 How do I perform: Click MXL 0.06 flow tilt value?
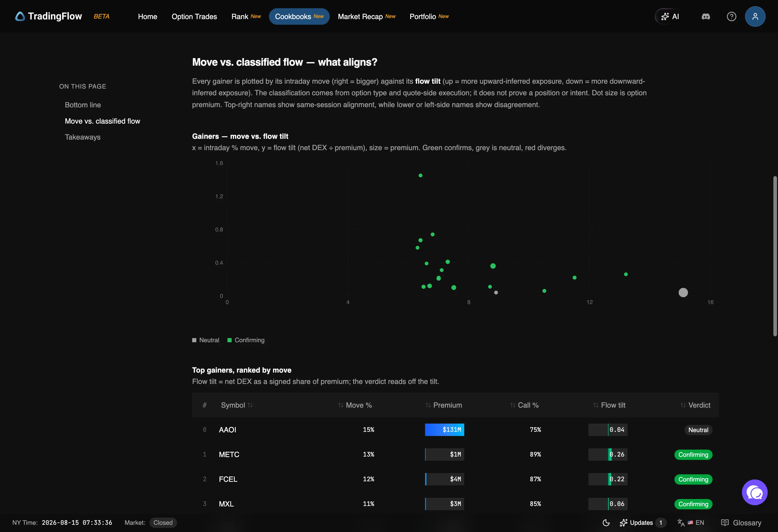[x=617, y=504]
